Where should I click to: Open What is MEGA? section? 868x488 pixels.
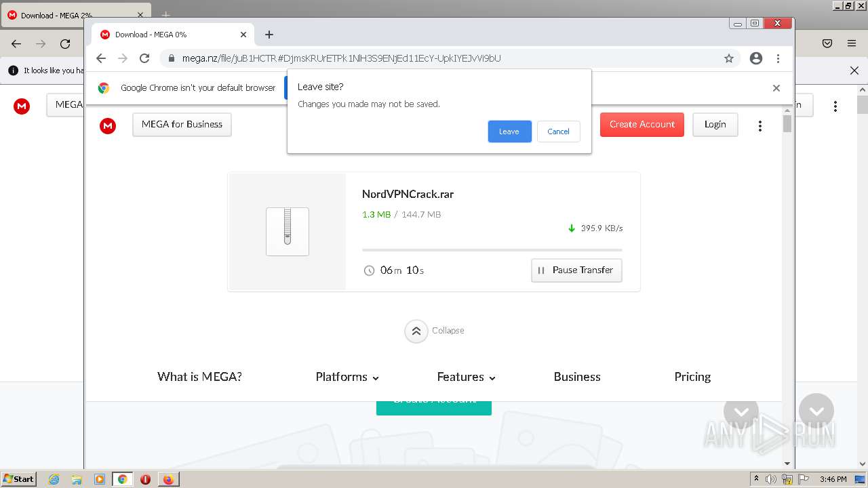(199, 377)
